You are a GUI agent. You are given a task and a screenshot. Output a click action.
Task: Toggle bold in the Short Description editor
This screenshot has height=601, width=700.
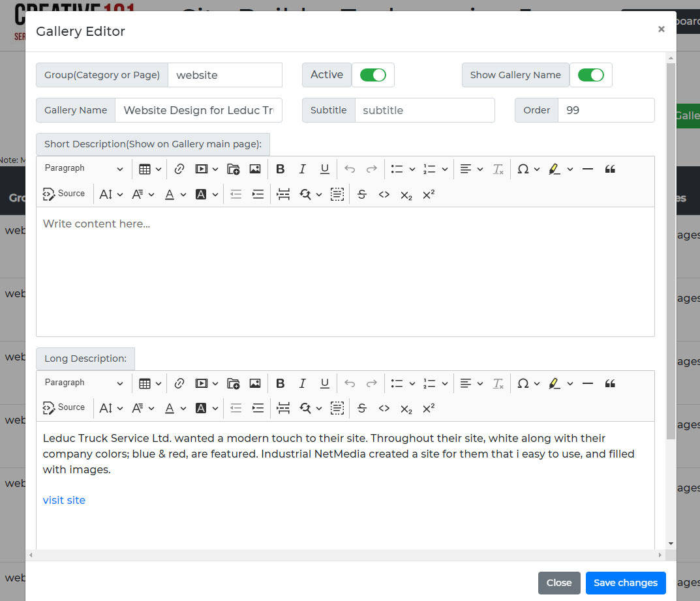click(281, 169)
